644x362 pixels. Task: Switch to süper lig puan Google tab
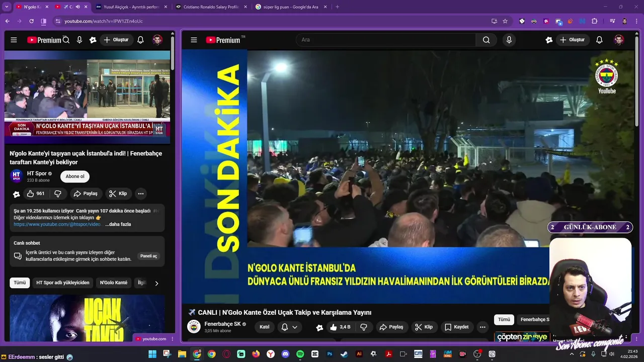291,7
